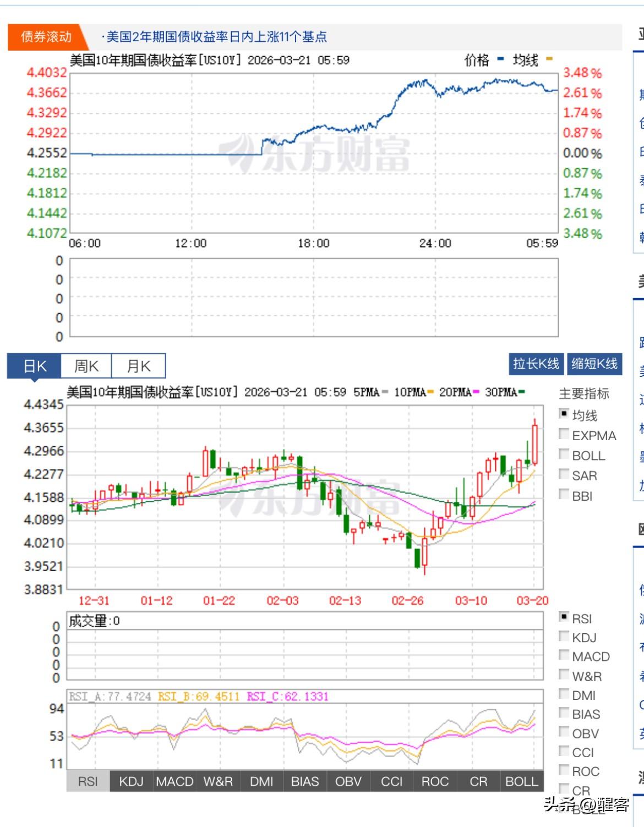644x827 pixels.
Task: Select KDJ from the bottom indicator bar
Action: [x=132, y=781]
